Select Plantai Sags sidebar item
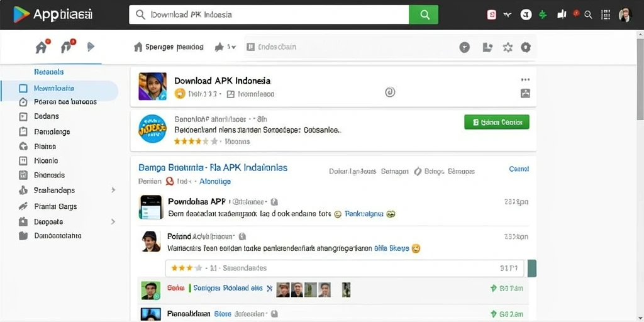This screenshot has height=322, width=644. point(48,206)
